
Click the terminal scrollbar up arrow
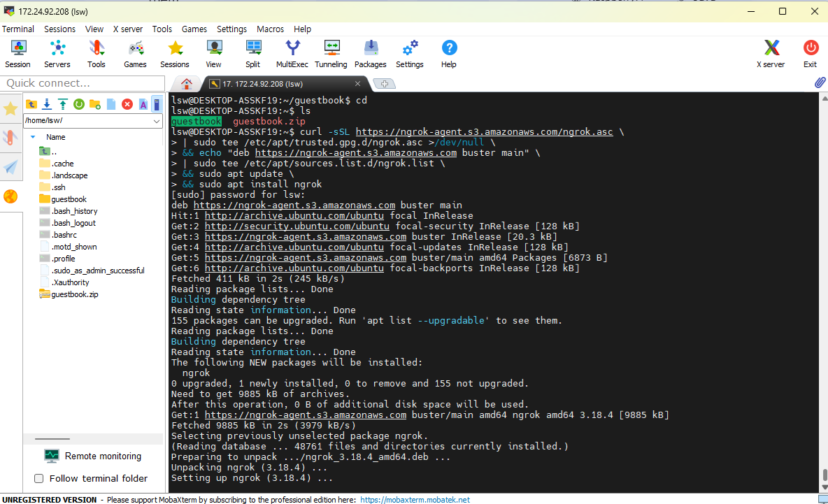[x=825, y=99]
